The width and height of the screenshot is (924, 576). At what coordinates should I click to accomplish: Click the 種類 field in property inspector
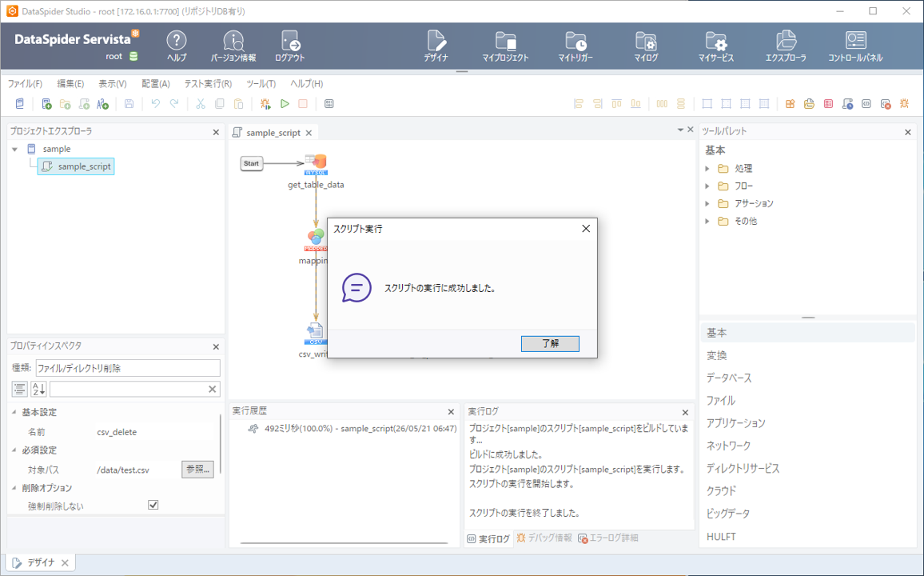[x=128, y=368]
